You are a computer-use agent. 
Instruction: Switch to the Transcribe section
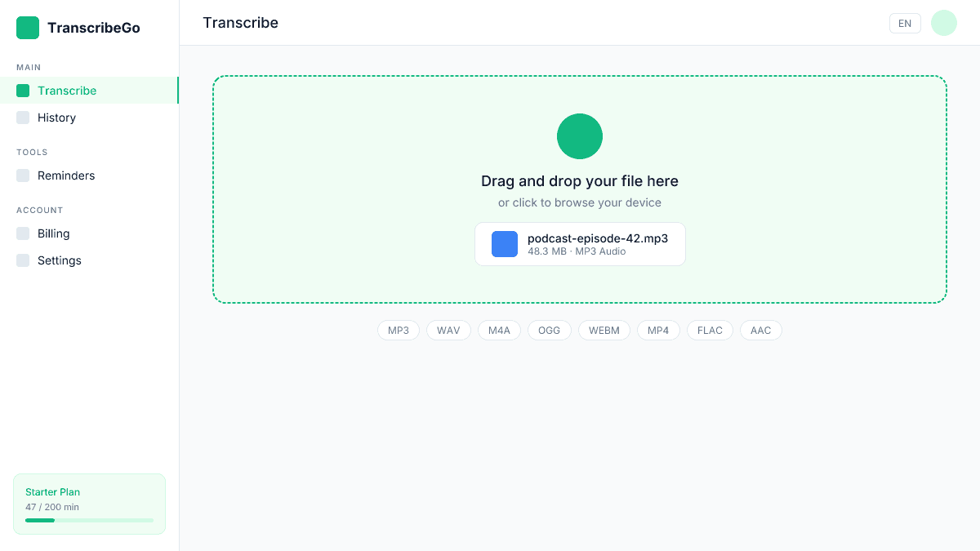(67, 91)
